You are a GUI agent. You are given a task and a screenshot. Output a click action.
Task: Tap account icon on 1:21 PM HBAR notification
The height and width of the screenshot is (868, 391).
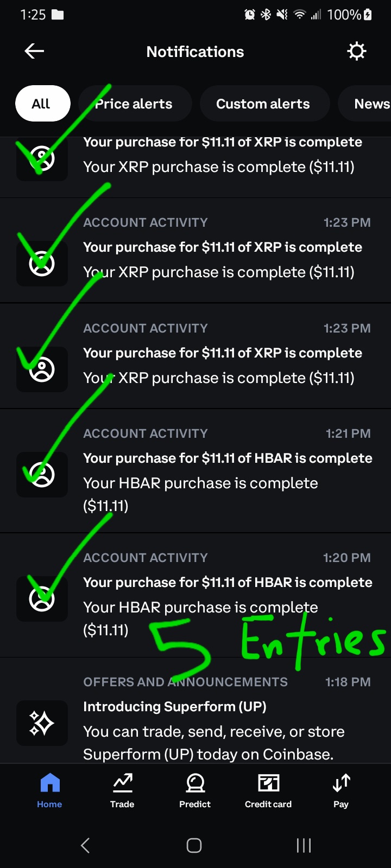click(x=42, y=475)
